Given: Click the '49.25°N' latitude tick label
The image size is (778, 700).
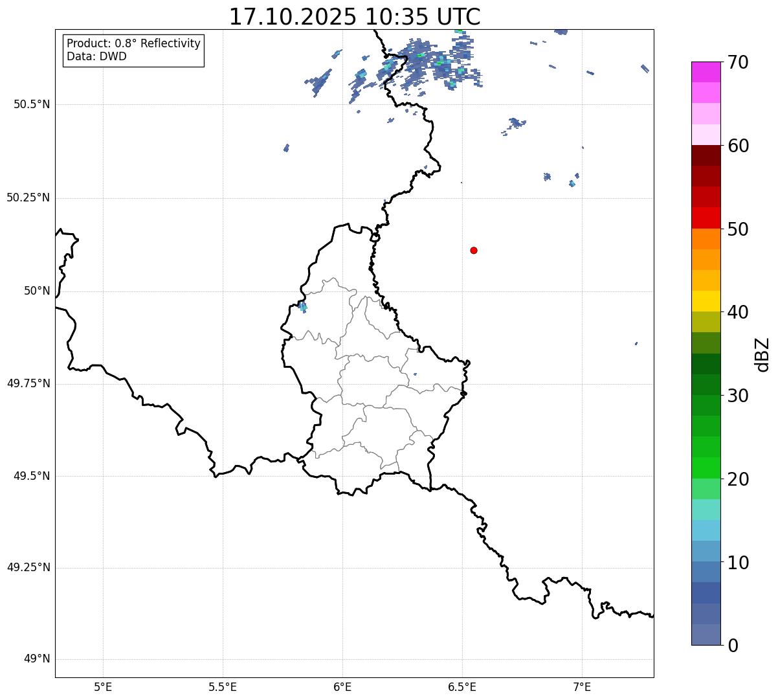Looking at the screenshot, I should click(28, 568).
